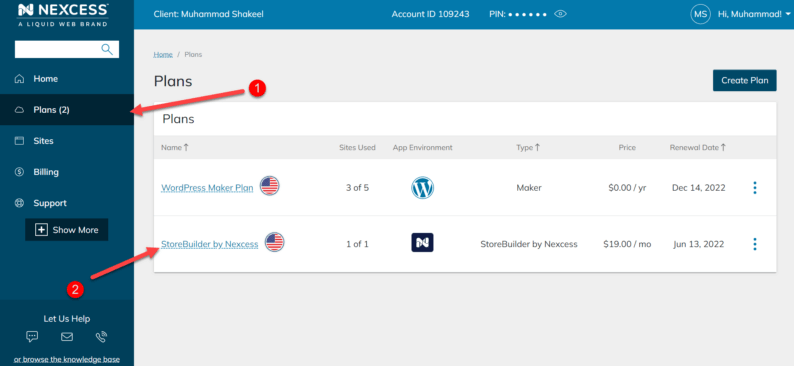The image size is (794, 366).
Task: Click US flag beside WordPress Maker Plan
Action: coord(269,186)
